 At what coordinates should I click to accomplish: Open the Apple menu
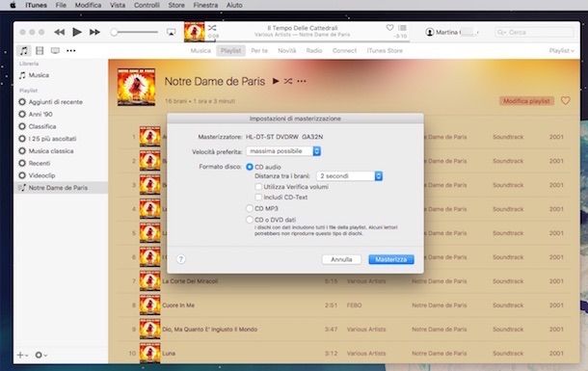[x=13, y=5]
